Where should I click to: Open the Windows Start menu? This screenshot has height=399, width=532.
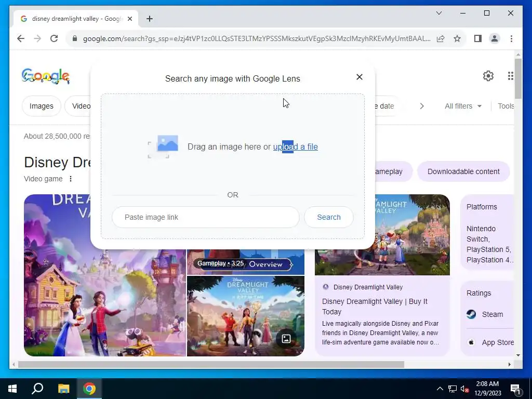[12, 389]
